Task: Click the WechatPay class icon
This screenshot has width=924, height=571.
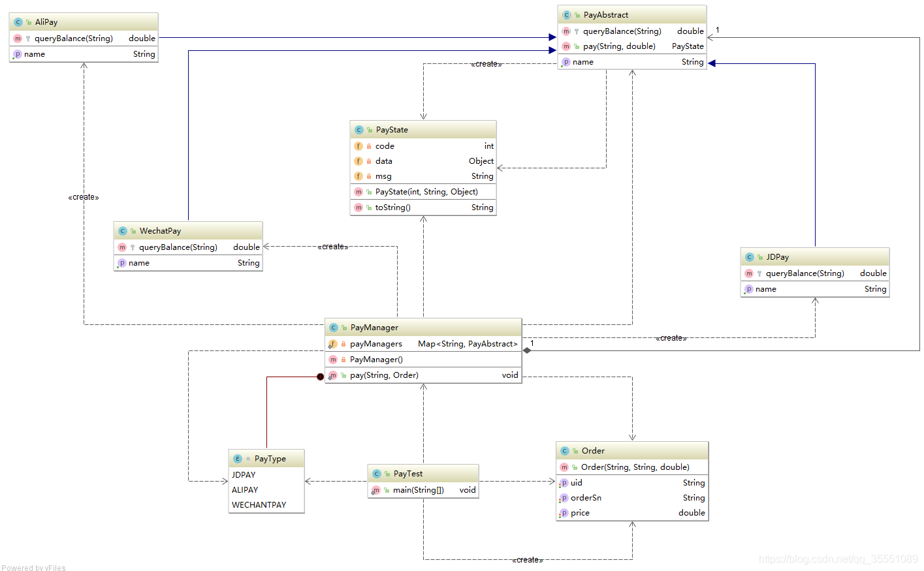Action: tap(123, 231)
